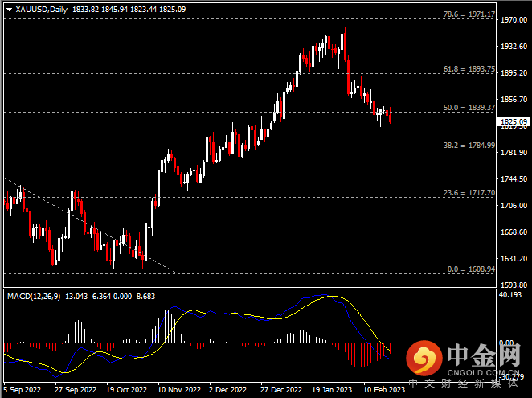Select the 0.0 = 1608.94 Fibonacci base level
This screenshot has height=398, width=532.
[x=470, y=269]
